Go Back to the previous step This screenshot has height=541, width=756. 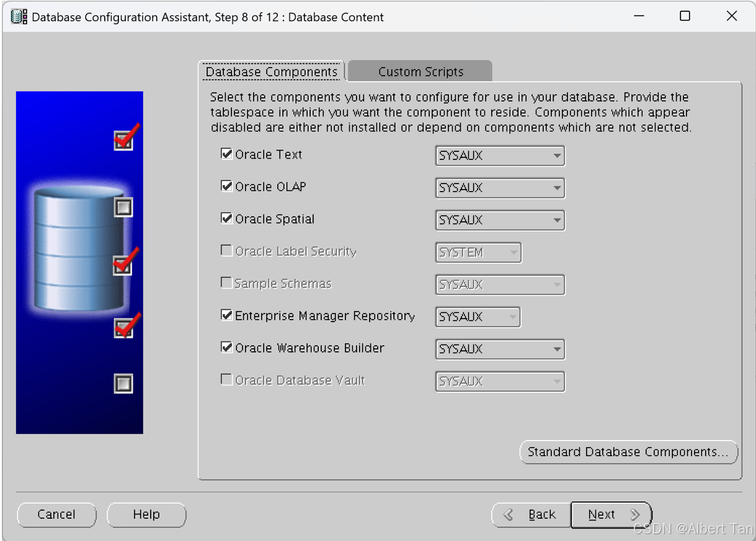(x=531, y=514)
